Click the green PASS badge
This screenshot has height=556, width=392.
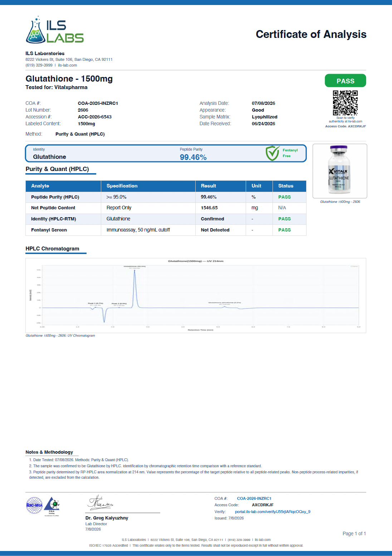(x=345, y=81)
